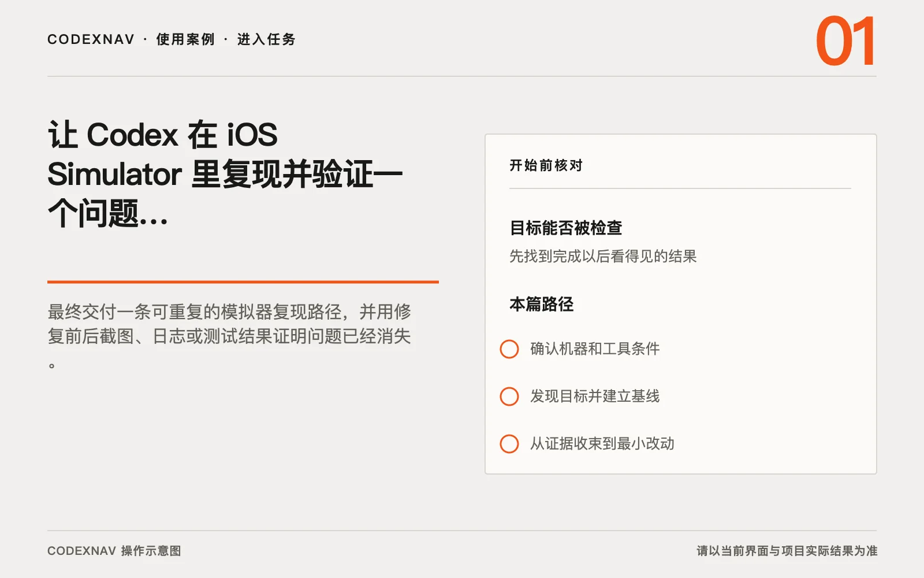Click the paragraph starting 最终交付一条可重复
Viewport: 924px width, 578px height.
[229, 336]
